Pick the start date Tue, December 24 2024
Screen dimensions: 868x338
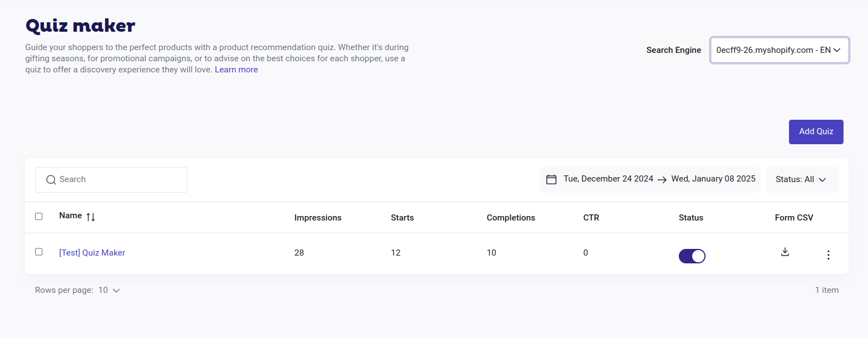(608, 179)
